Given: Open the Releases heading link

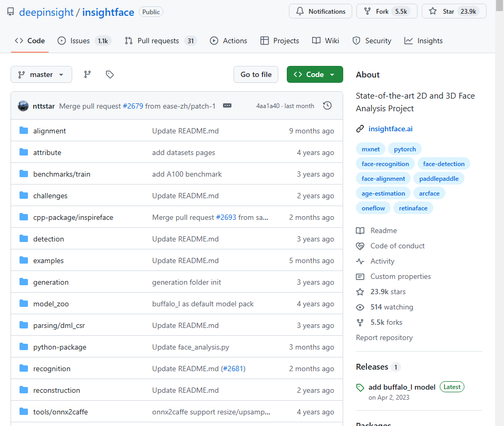Looking at the screenshot, I should tap(372, 367).
